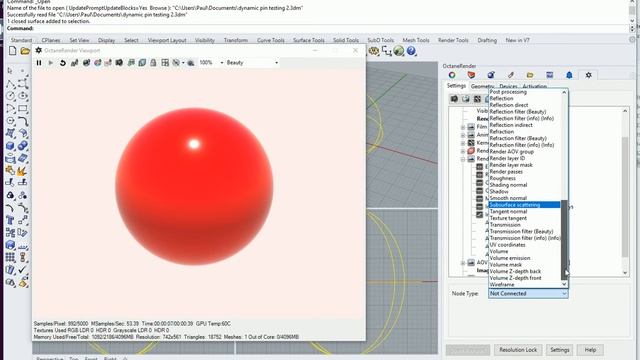Screen dimensions: 640x360
Task: Choose 'Post processing' from the node type list
Action: click(508, 92)
